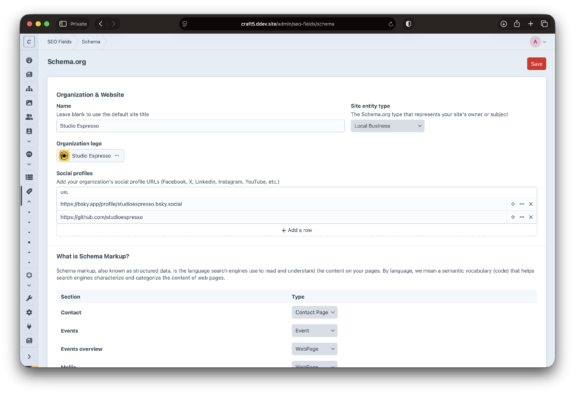The height and width of the screenshot is (395, 576).
Task: Go to SEO Fields breadcrumb
Action: [59, 42]
